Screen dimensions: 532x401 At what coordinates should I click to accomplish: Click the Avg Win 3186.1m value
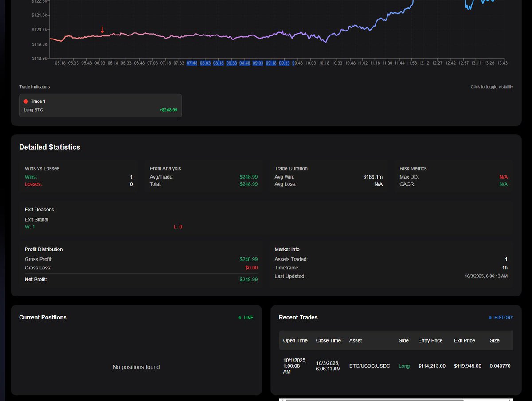click(373, 177)
